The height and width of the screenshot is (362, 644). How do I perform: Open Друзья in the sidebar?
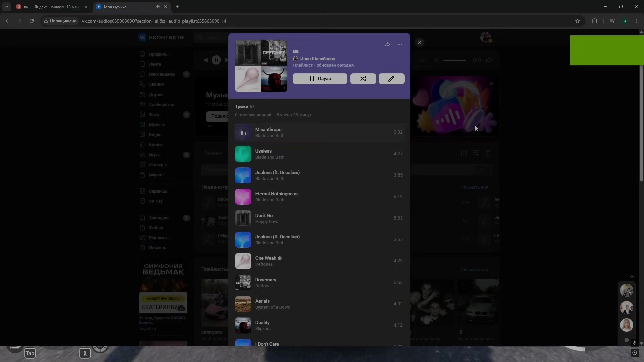156,95
